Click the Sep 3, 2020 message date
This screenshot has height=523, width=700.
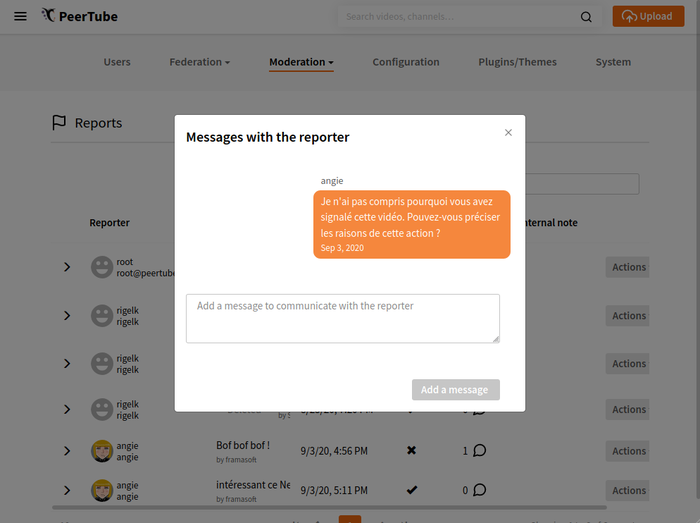[342, 248]
